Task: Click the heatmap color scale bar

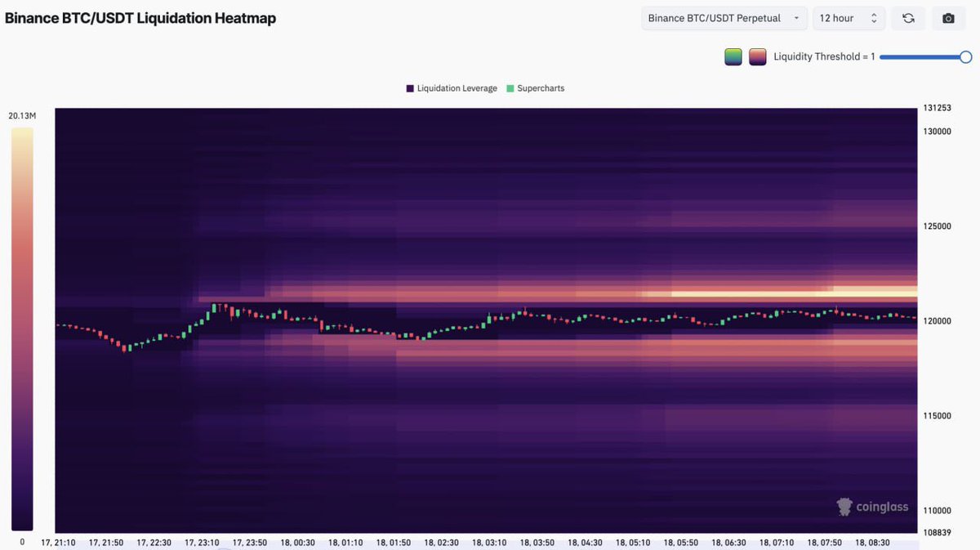Action: 22,329
